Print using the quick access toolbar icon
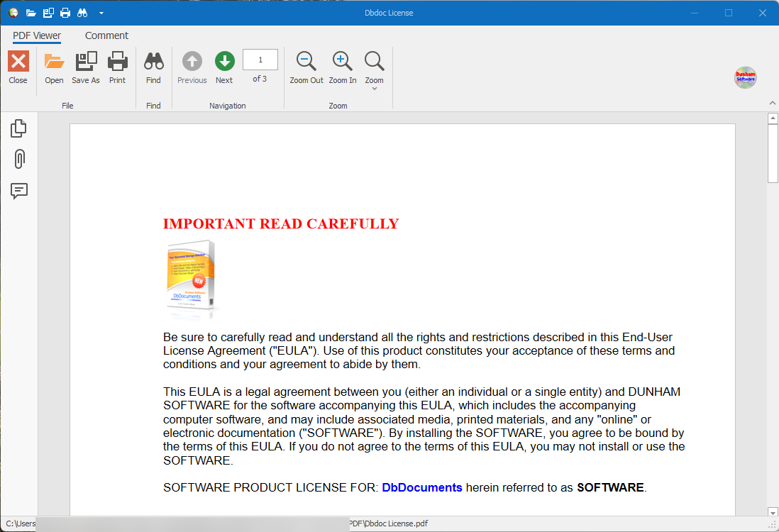Screen dimensions: 779x532 (x=65, y=12)
